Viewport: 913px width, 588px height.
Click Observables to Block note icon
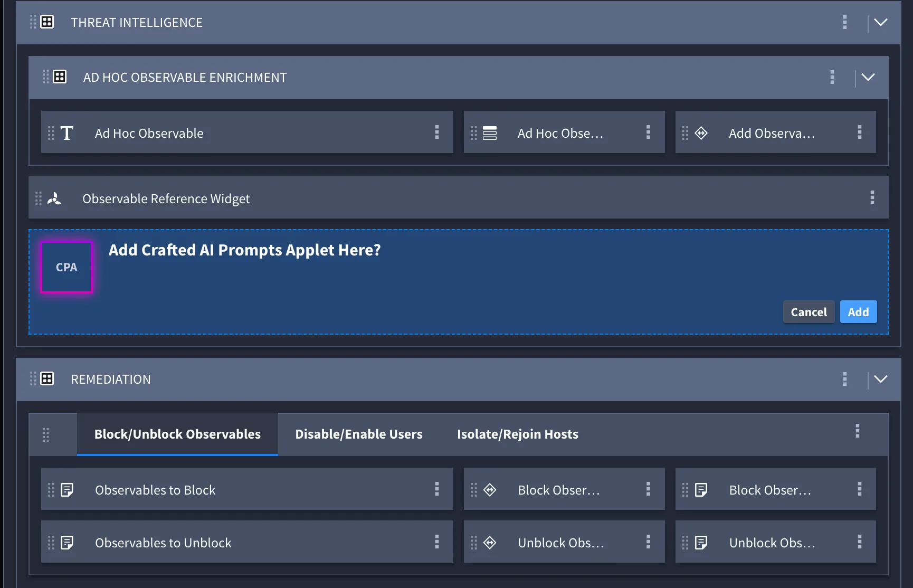click(x=67, y=490)
